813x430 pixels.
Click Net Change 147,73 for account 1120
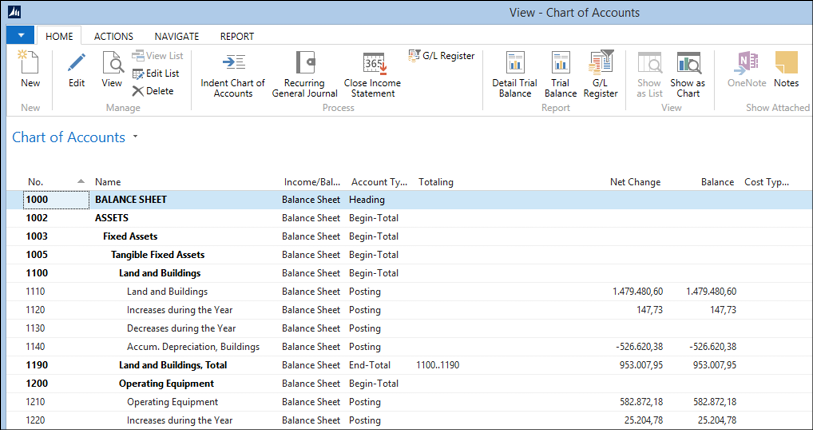point(650,310)
